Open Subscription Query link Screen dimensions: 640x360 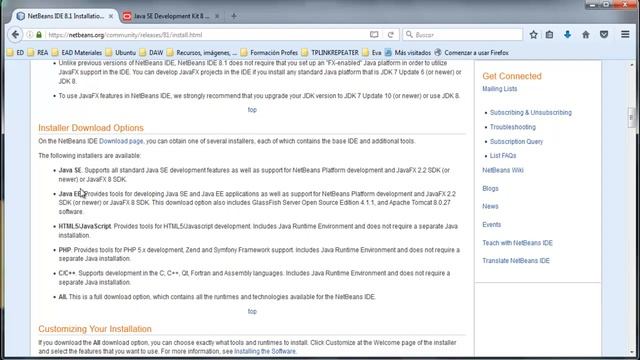tap(516, 142)
